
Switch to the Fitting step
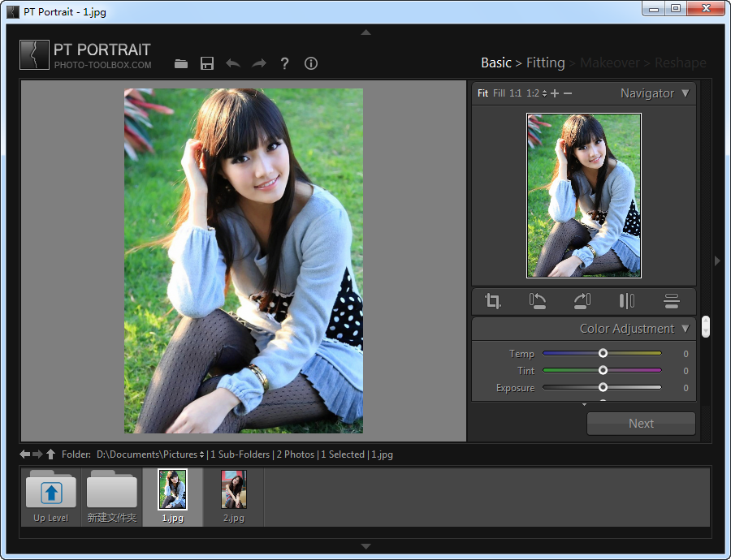[545, 62]
